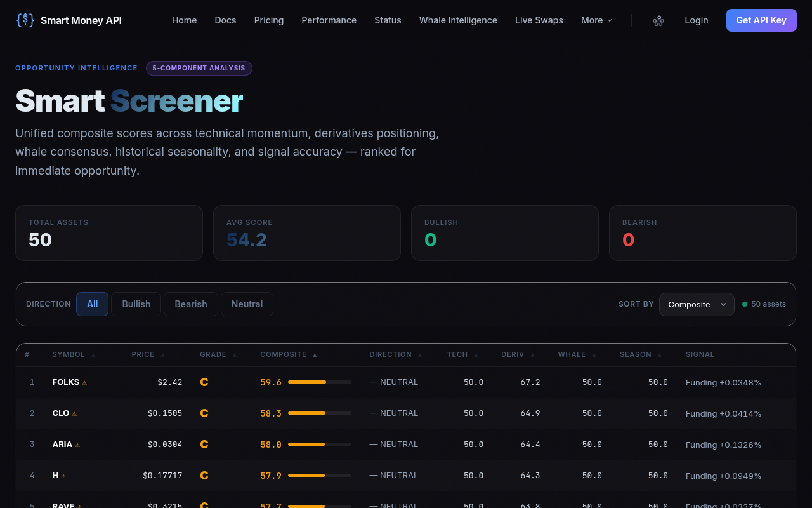The width and height of the screenshot is (812, 508).
Task: Click the green status dot beside 50 assets
Action: click(x=745, y=304)
